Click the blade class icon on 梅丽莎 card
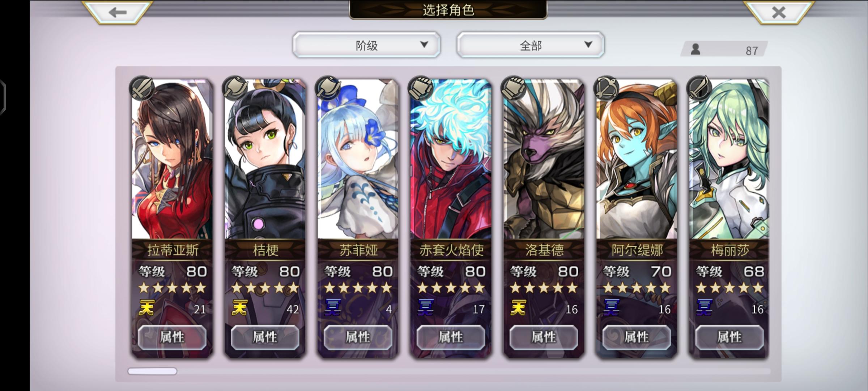 click(699, 88)
